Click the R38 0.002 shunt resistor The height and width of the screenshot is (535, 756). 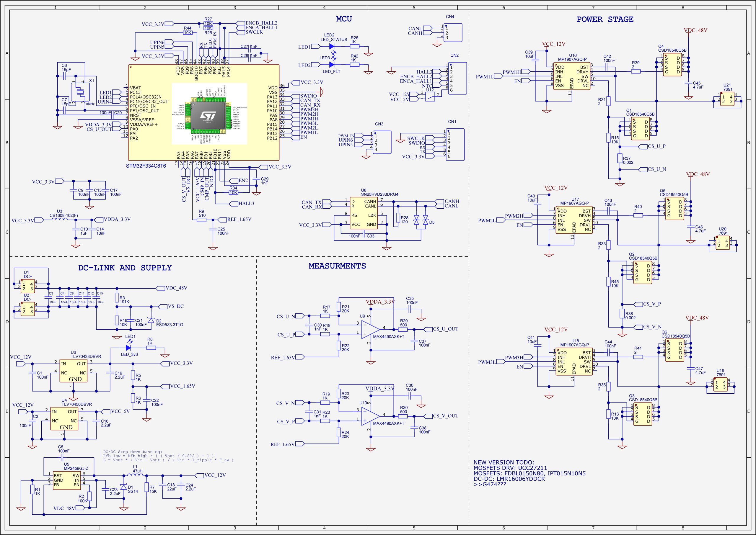click(x=622, y=314)
